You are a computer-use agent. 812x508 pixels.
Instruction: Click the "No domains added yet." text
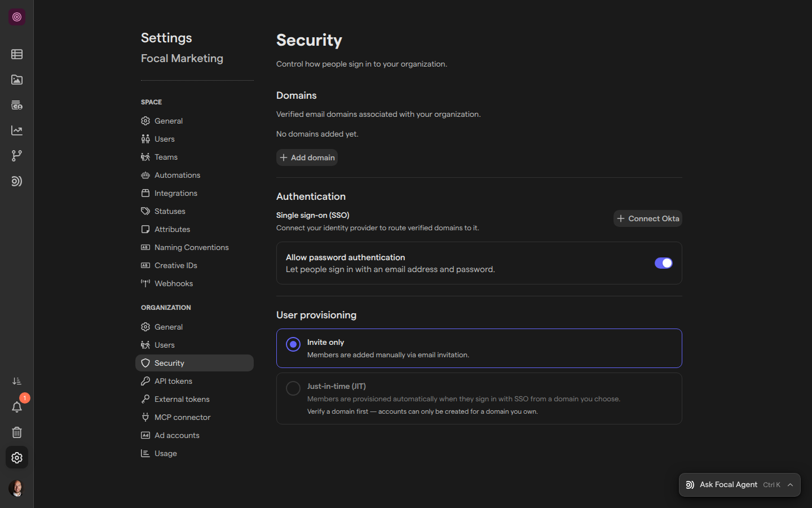tap(317, 134)
